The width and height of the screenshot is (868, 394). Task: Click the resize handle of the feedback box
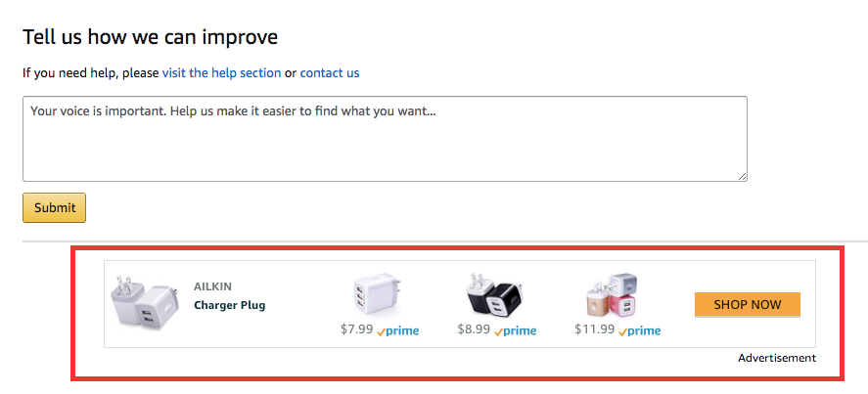click(x=742, y=175)
